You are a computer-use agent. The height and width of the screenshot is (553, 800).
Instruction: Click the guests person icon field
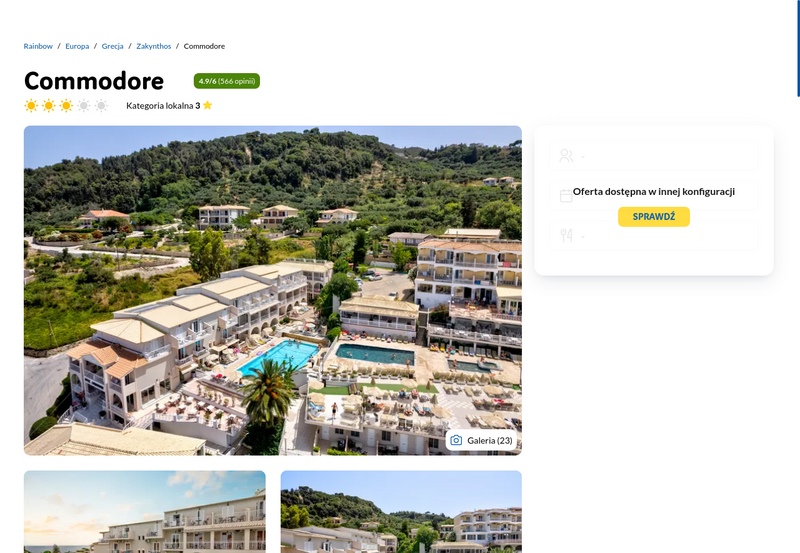[x=566, y=156]
